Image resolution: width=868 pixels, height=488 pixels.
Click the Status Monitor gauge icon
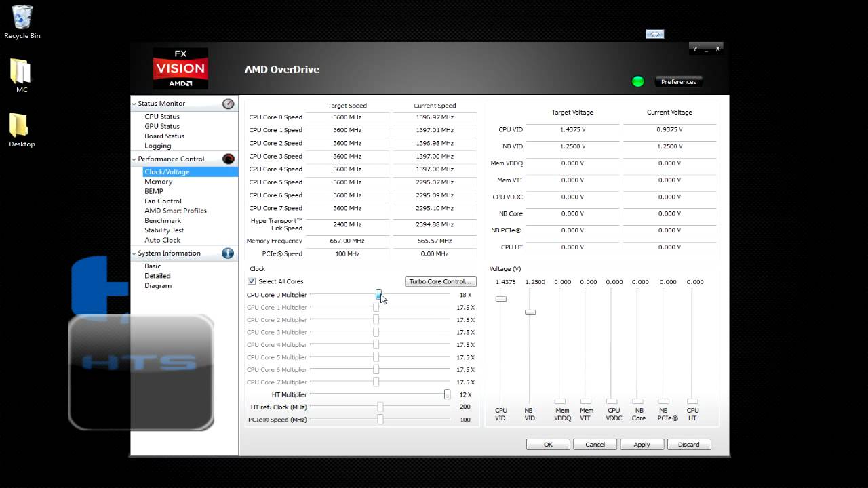(x=228, y=104)
